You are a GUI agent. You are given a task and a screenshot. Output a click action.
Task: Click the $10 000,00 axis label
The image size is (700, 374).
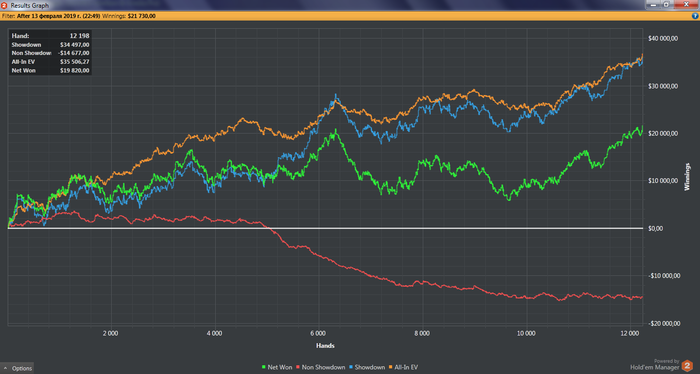click(x=663, y=181)
